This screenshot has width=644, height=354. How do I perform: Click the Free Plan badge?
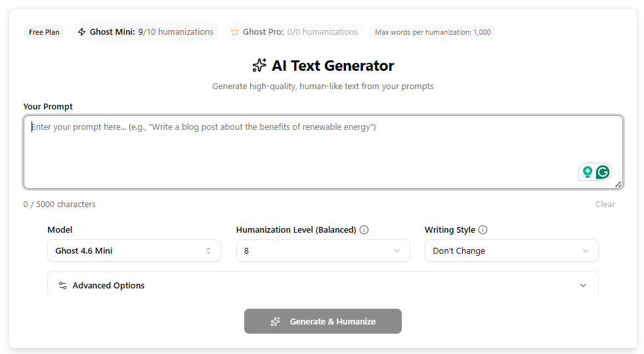tap(44, 32)
